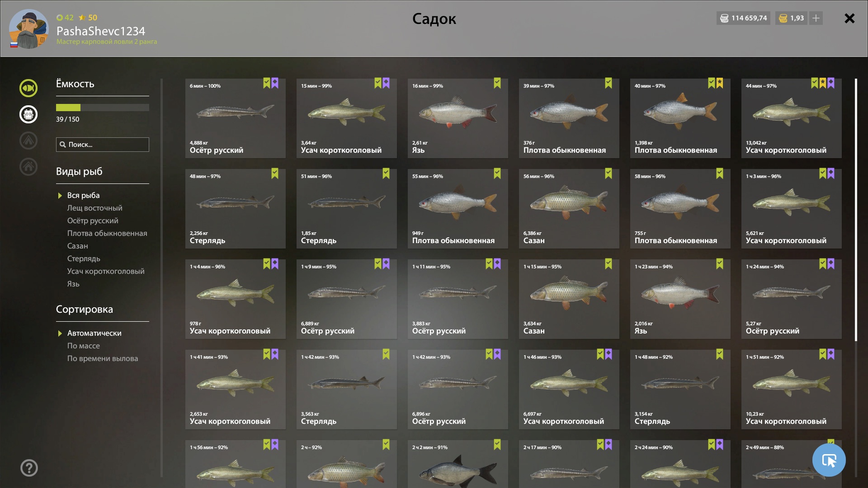
Task: Open the house icon in left sidebar
Action: point(28,167)
